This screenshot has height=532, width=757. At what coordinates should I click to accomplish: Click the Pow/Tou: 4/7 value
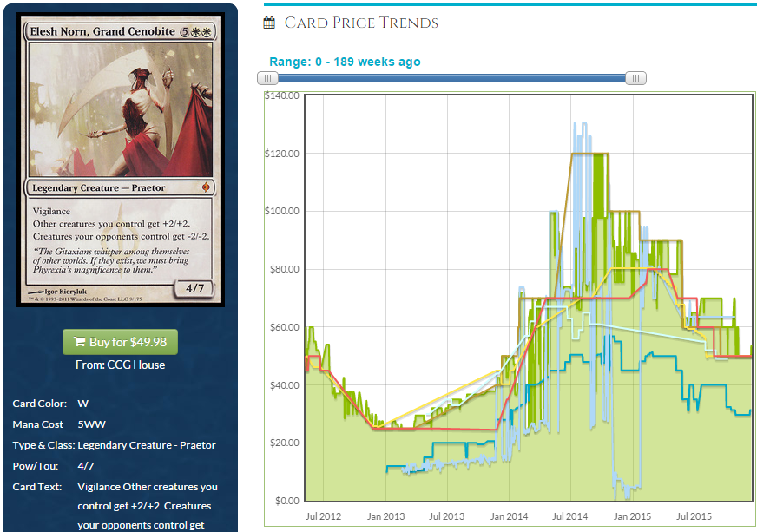tap(86, 466)
